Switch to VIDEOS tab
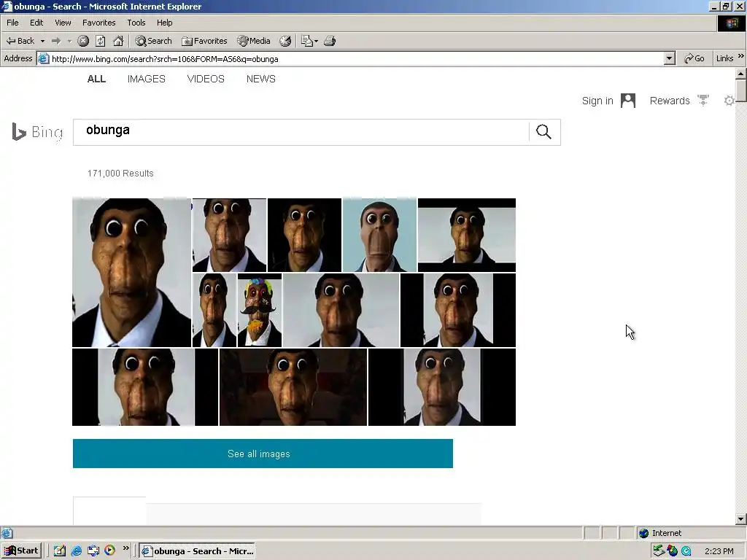The width and height of the screenshot is (747, 560). click(x=205, y=79)
